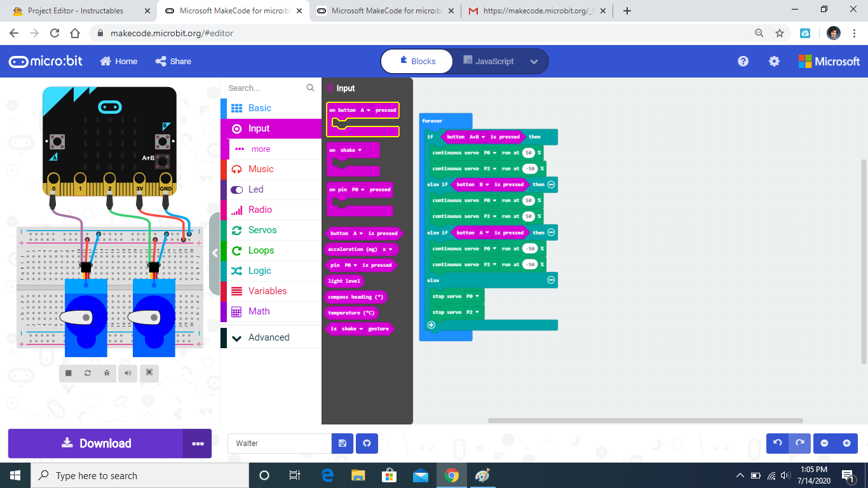The width and height of the screenshot is (868, 488).
Task: Switch the editor to Blocks view
Action: pyautogui.click(x=417, y=62)
